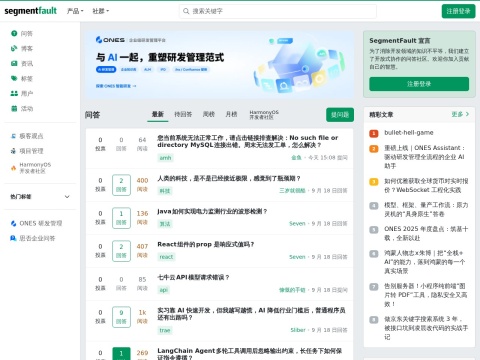Open the 七牛云 API 模型请求错误 question

(x=193, y=277)
